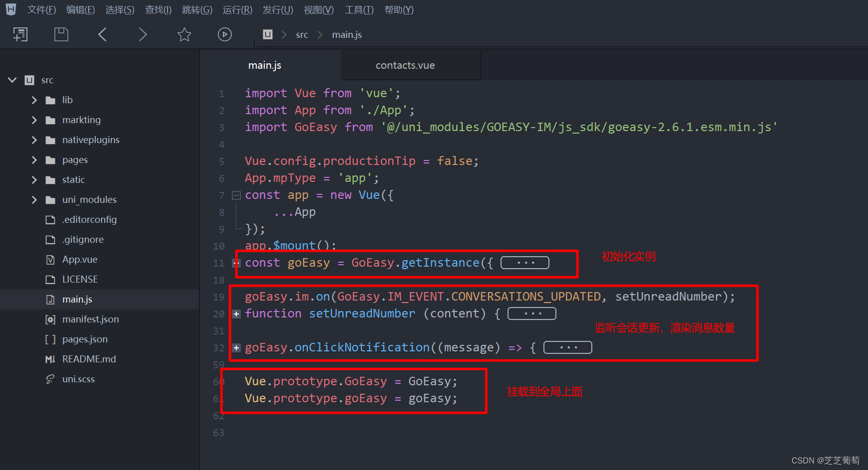This screenshot has height=470, width=868.
Task: Click the main.js file icon in the tree
Action: pos(50,300)
